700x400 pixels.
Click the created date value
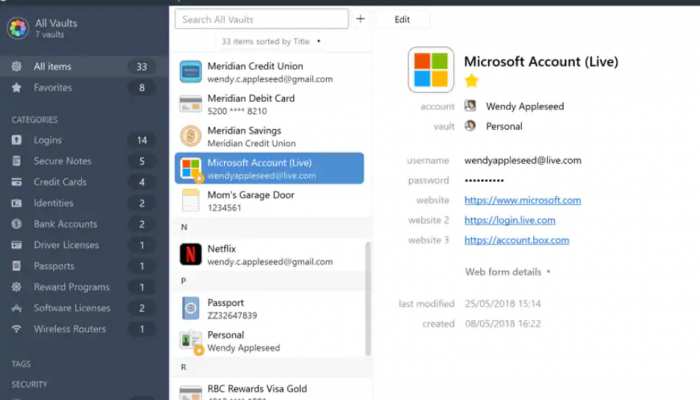[503, 324]
